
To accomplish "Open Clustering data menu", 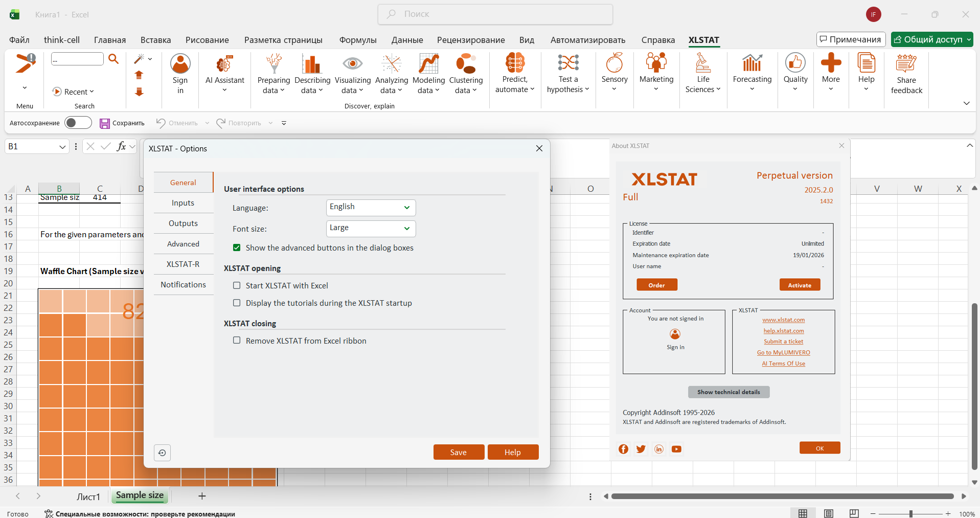I will (466, 74).
